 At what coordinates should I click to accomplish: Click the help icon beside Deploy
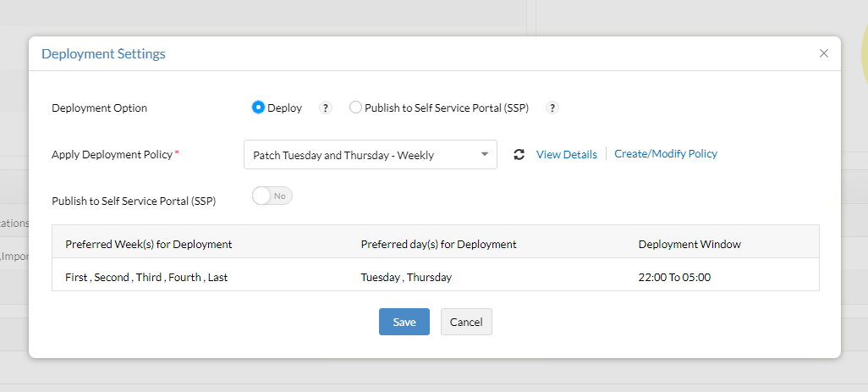[x=326, y=108]
